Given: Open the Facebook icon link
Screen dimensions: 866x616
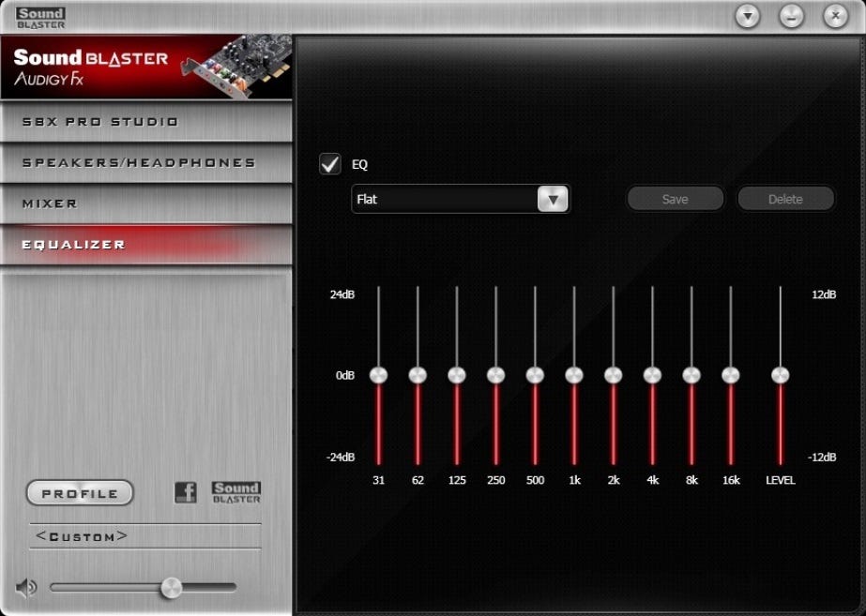Looking at the screenshot, I should [186, 492].
